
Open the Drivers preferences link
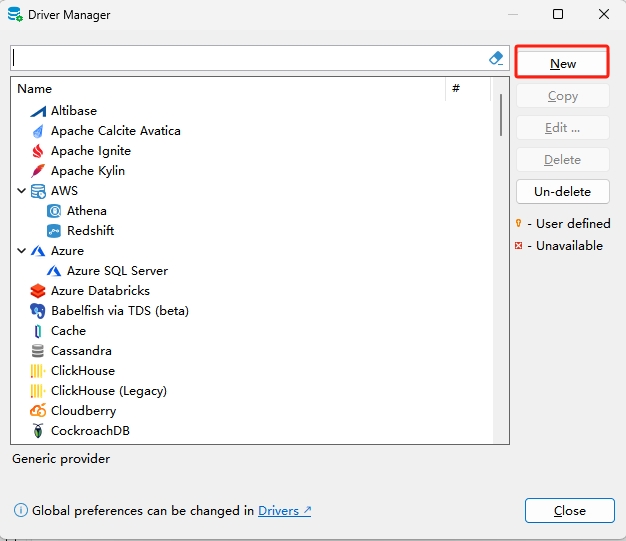click(284, 511)
